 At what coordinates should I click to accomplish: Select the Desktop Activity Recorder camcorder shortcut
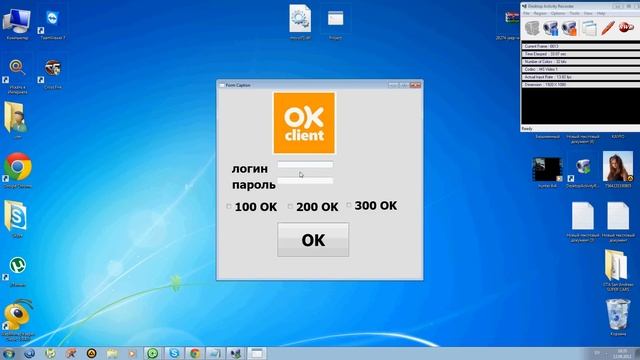582,172
